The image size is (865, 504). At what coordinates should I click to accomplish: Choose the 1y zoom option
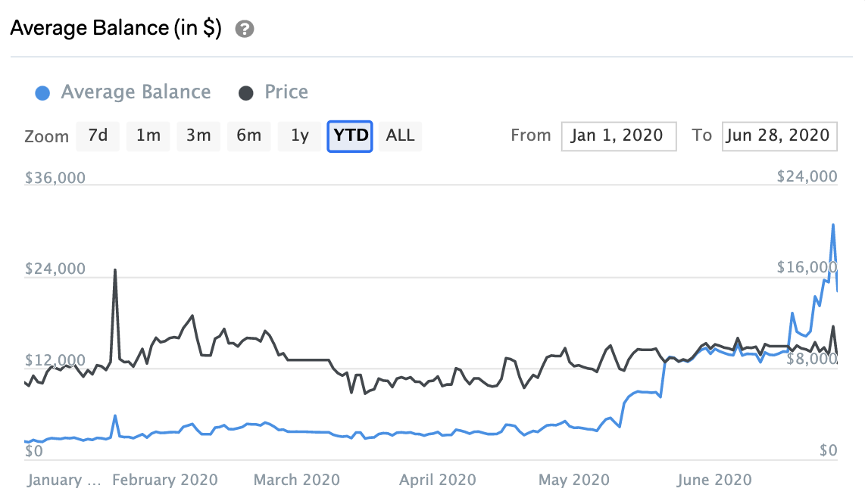tap(300, 135)
